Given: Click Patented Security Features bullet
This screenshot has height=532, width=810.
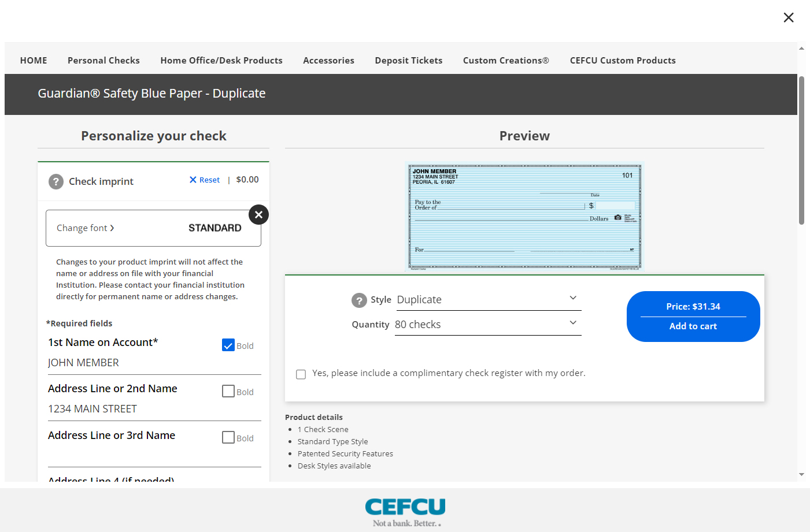Looking at the screenshot, I should coord(345,453).
